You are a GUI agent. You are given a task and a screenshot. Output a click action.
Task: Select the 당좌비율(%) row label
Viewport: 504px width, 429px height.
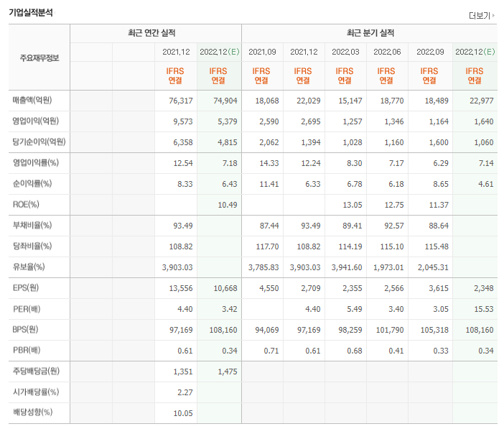tap(32, 246)
